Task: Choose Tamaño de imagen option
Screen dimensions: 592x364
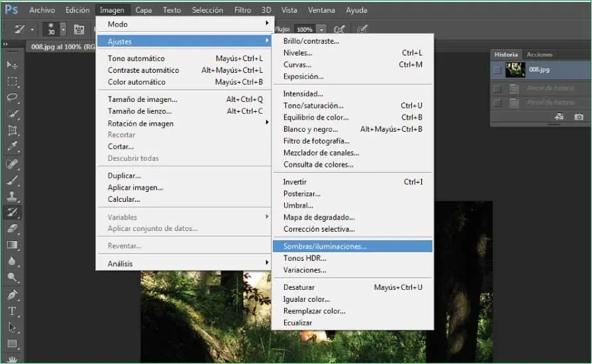Action: pos(184,99)
